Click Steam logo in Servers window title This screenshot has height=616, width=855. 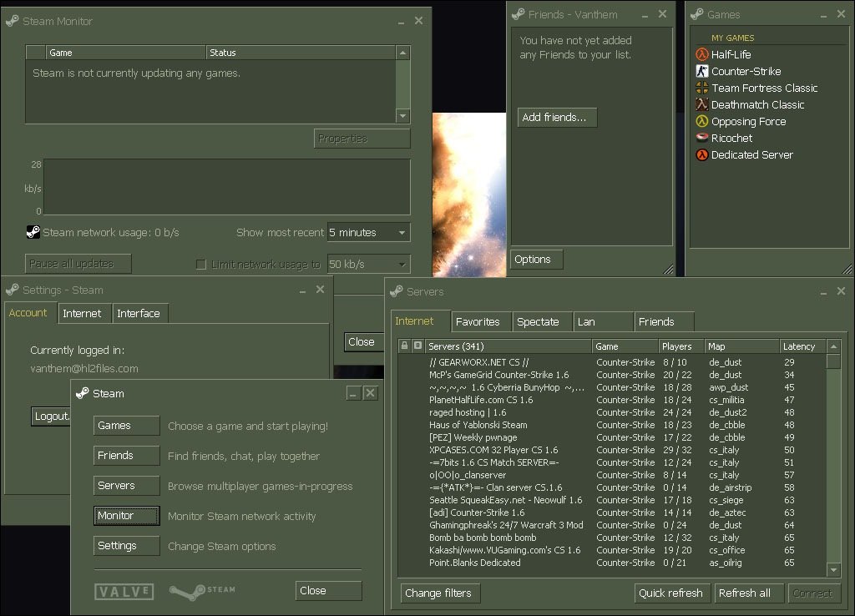(x=397, y=291)
